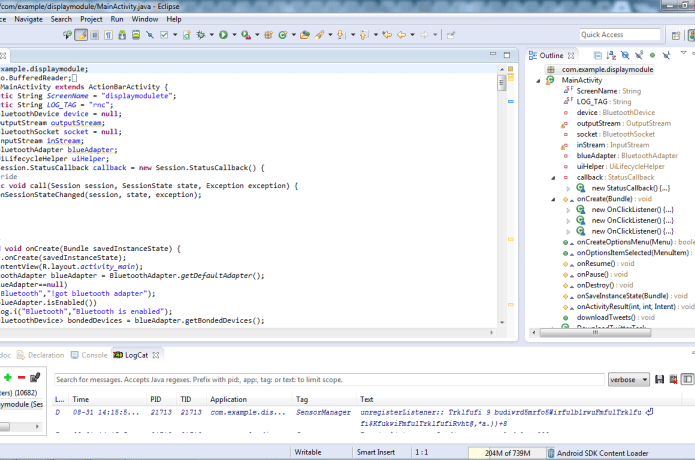Viewport: 695px width, 460px height.
Task: Clear the LogCat log with the red X icon
Action: [x=674, y=379]
